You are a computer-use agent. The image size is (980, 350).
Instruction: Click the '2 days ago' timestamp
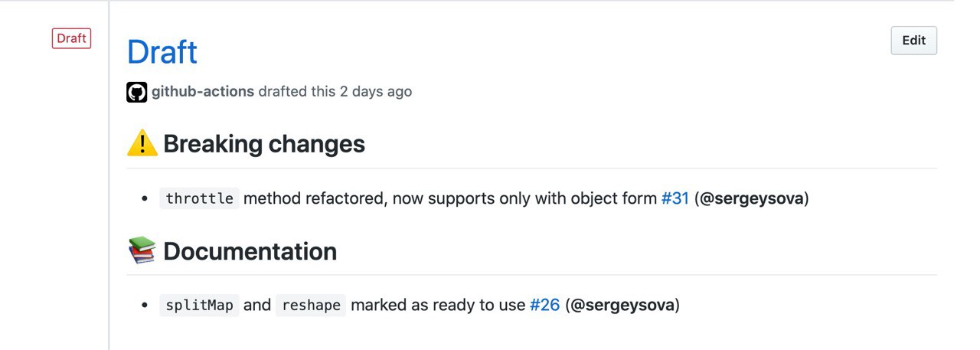point(376,91)
